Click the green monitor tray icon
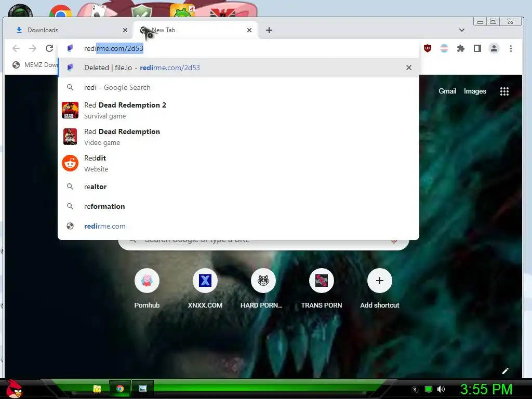532x399 pixels. (429, 389)
